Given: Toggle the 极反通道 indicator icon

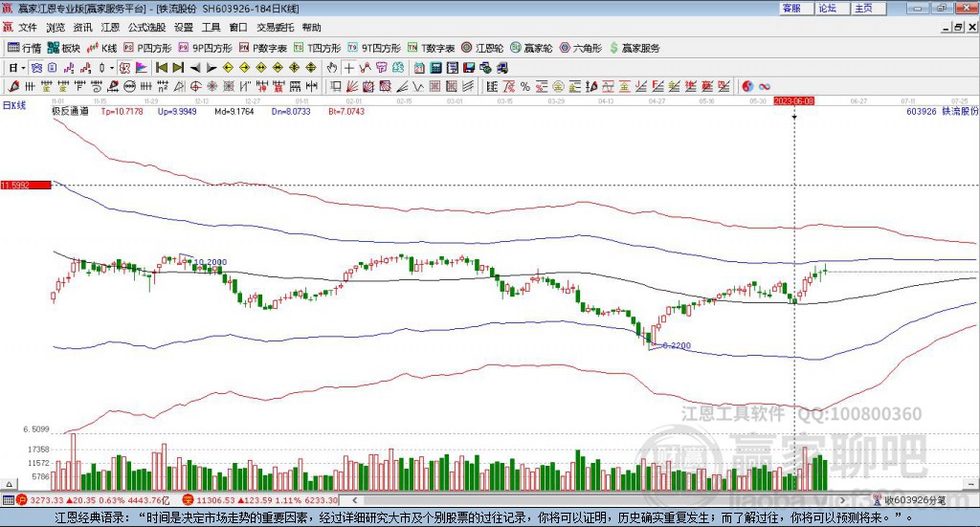Looking at the screenshot, I should pyautogui.click(x=125, y=68).
